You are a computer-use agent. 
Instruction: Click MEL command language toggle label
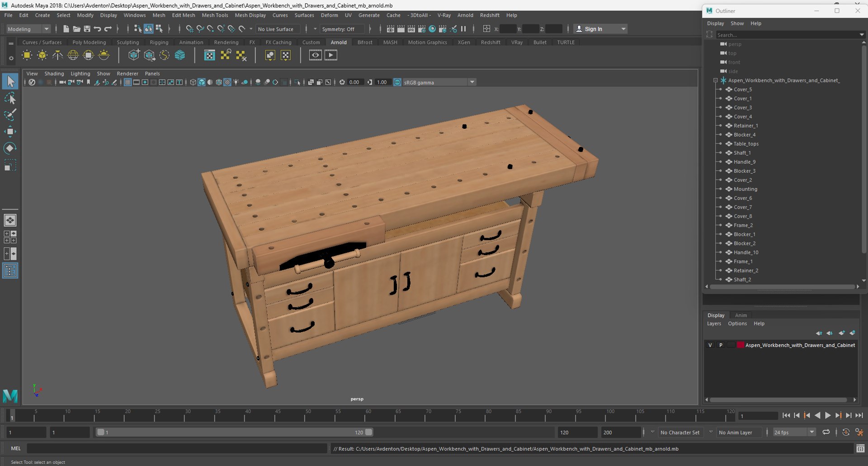(x=16, y=448)
